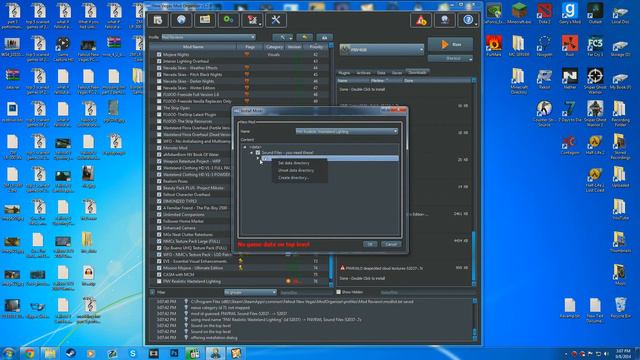Open settings wrench and screwdriver icon
Viewport: 640px width, 360px height.
(x=276, y=20)
